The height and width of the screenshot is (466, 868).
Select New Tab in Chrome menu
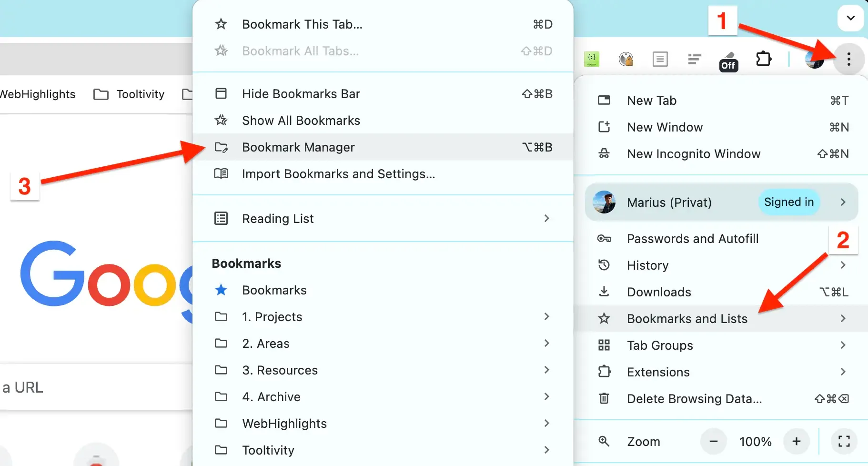click(721, 100)
